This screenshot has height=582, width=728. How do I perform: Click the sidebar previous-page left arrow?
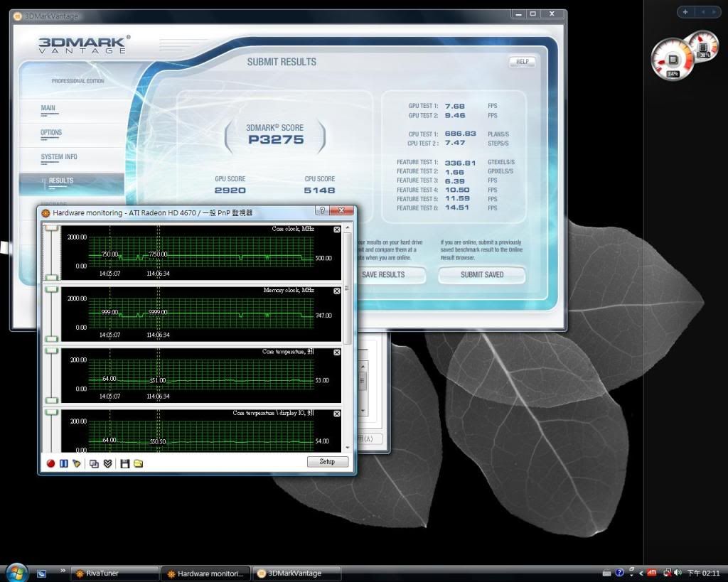(703, 12)
